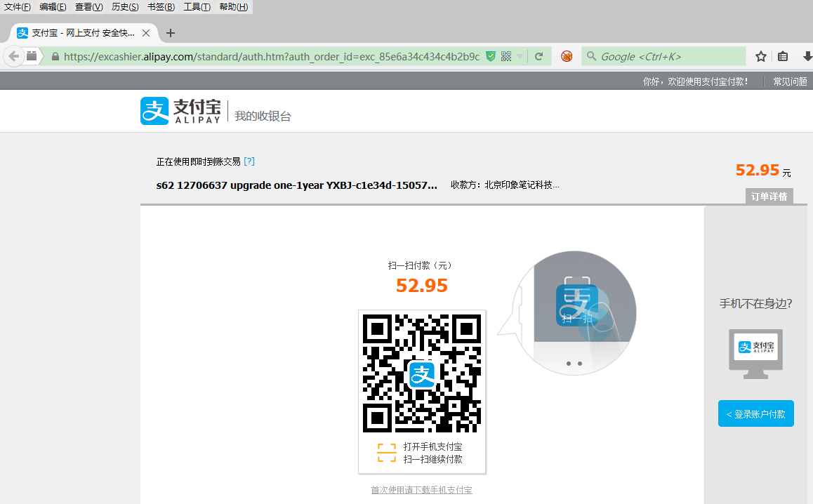Expand 订单详情 order details tab
813x504 pixels.
point(769,197)
